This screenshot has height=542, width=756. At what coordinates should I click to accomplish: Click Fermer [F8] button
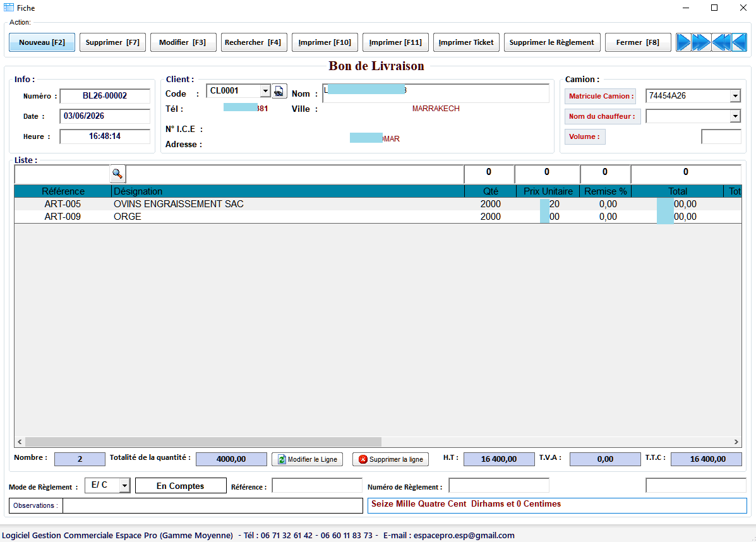tap(638, 42)
